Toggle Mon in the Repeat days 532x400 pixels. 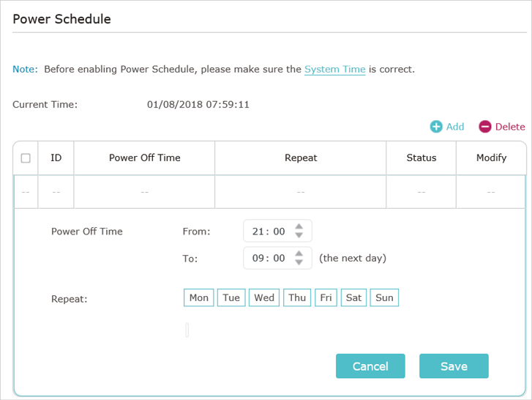[x=199, y=297]
